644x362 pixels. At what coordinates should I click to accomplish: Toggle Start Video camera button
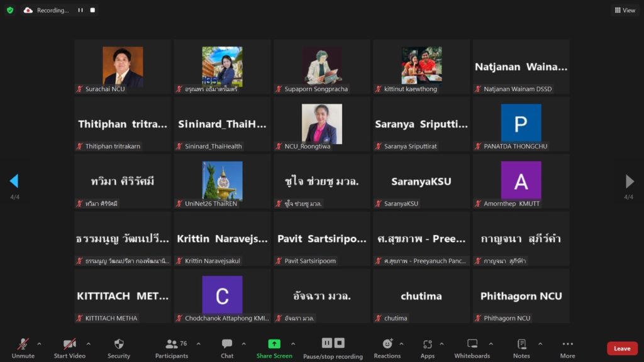click(x=69, y=344)
